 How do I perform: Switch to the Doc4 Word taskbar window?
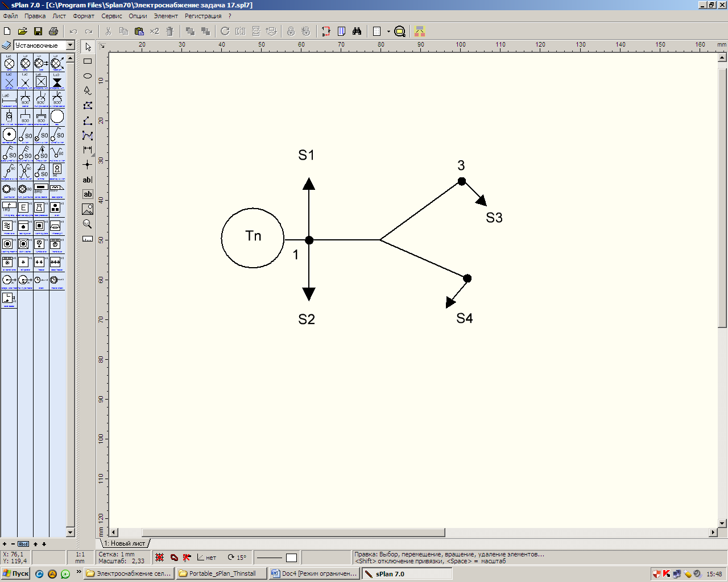coord(315,573)
